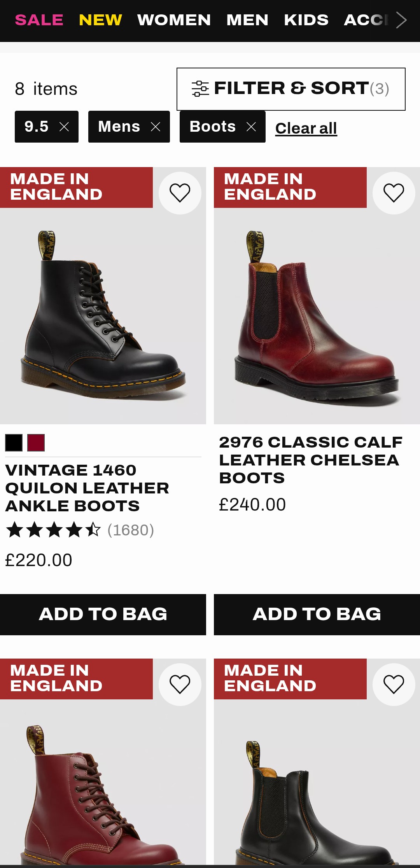Remove the Mens filter chip
The height and width of the screenshot is (868, 420).
click(x=156, y=127)
